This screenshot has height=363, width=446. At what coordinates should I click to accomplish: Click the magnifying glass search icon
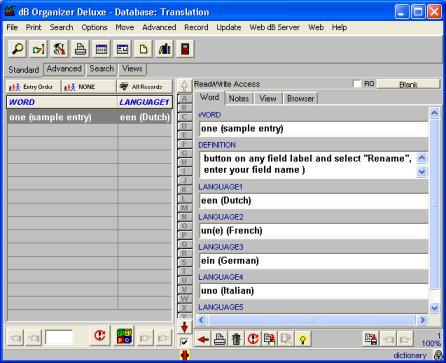click(x=17, y=49)
